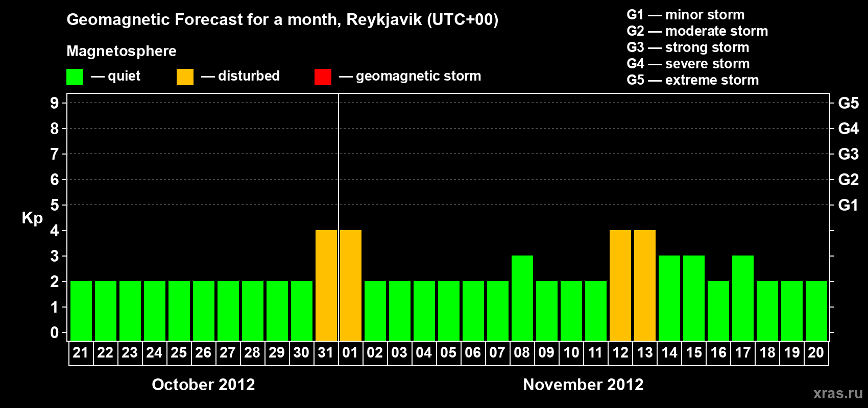Select the orange bar for November 12

coord(620,286)
